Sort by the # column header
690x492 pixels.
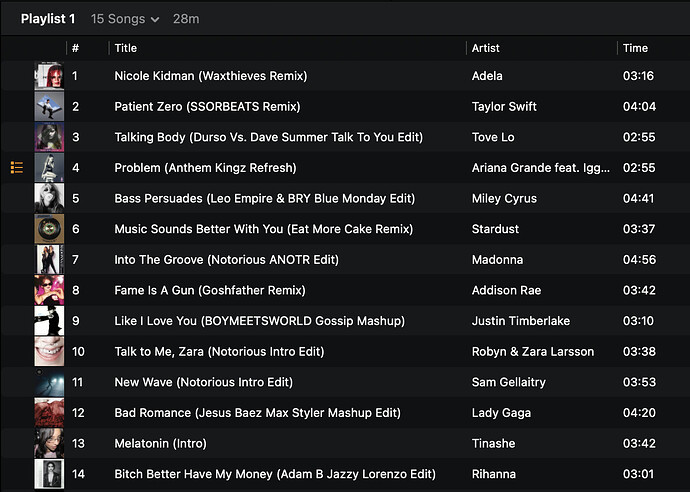coord(75,48)
